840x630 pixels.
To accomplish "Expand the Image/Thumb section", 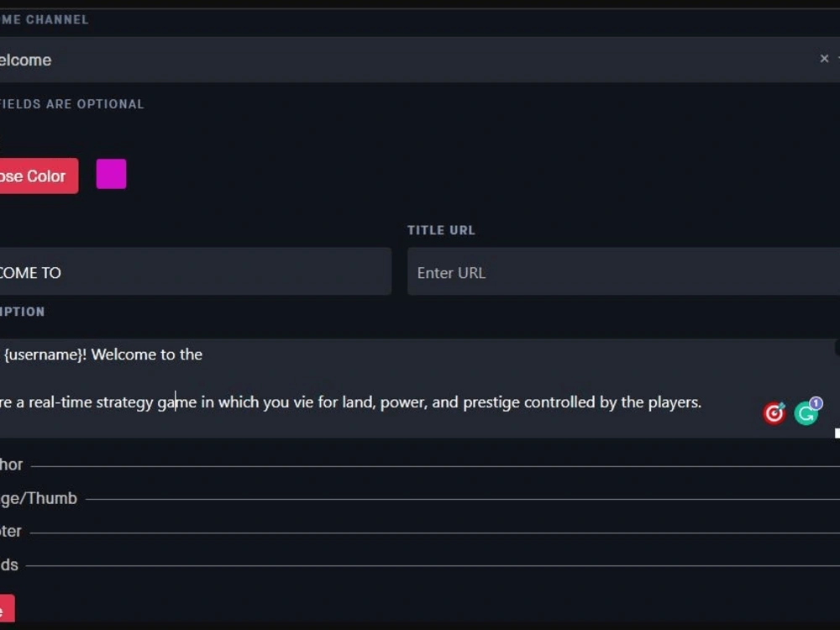I will tap(38, 498).
